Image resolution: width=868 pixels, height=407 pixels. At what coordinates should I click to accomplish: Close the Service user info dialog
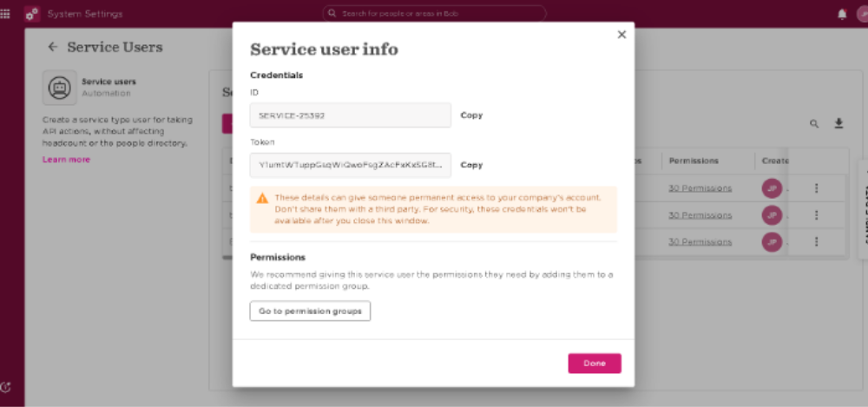coord(621,35)
